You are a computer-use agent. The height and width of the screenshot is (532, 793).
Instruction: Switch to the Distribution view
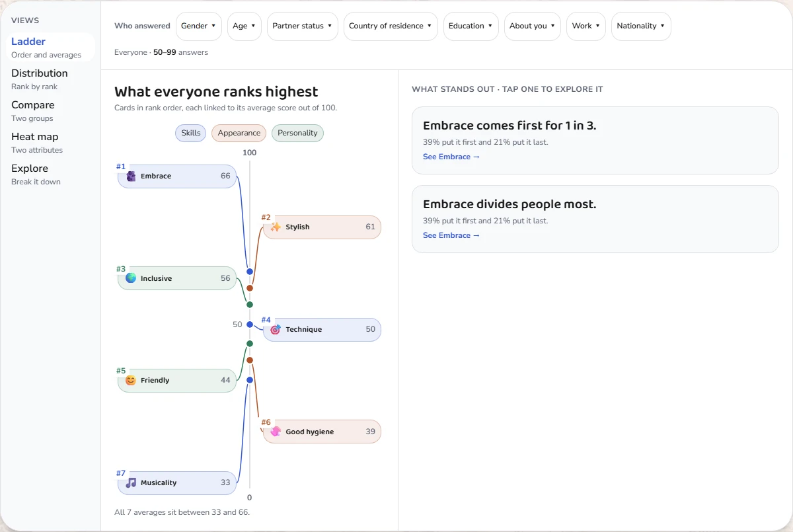pos(51,79)
